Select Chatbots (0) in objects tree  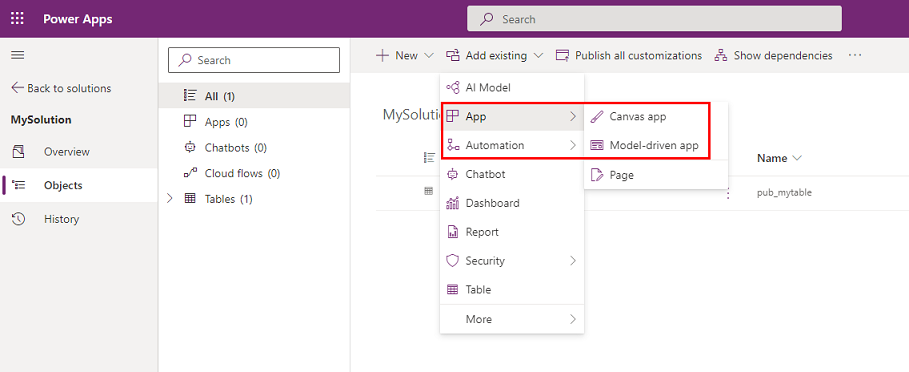pos(254,147)
